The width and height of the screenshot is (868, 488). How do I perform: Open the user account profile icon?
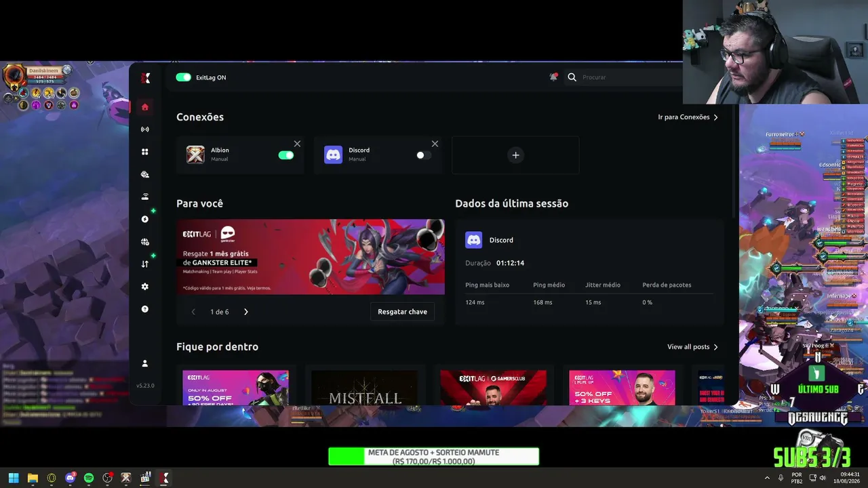pyautogui.click(x=144, y=363)
